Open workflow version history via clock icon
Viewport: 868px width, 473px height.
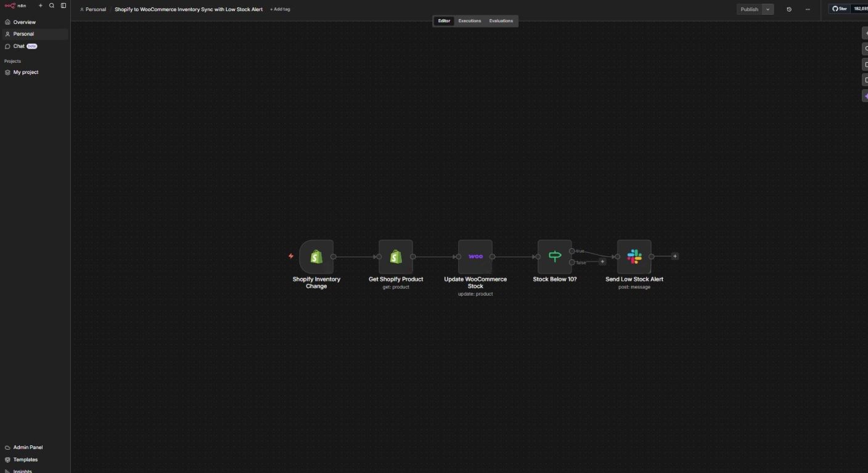(x=789, y=9)
